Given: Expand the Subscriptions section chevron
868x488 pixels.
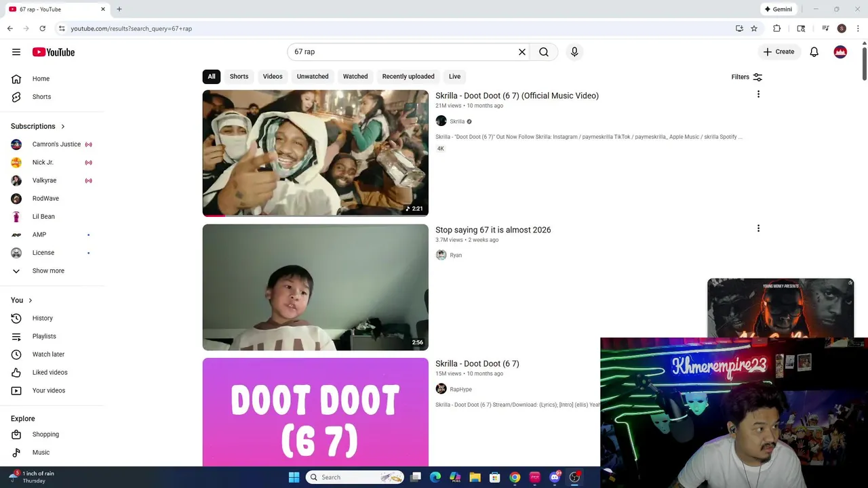Looking at the screenshot, I should 62,127.
